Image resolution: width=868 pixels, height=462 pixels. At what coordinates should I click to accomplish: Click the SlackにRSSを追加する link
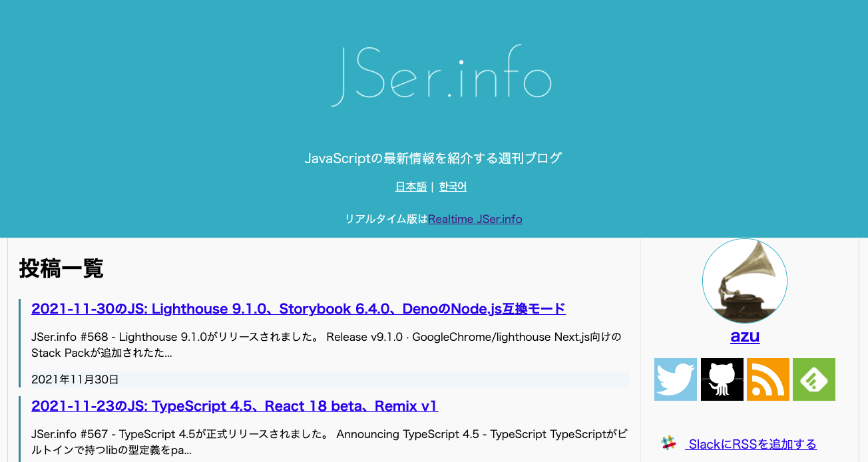tap(752, 444)
